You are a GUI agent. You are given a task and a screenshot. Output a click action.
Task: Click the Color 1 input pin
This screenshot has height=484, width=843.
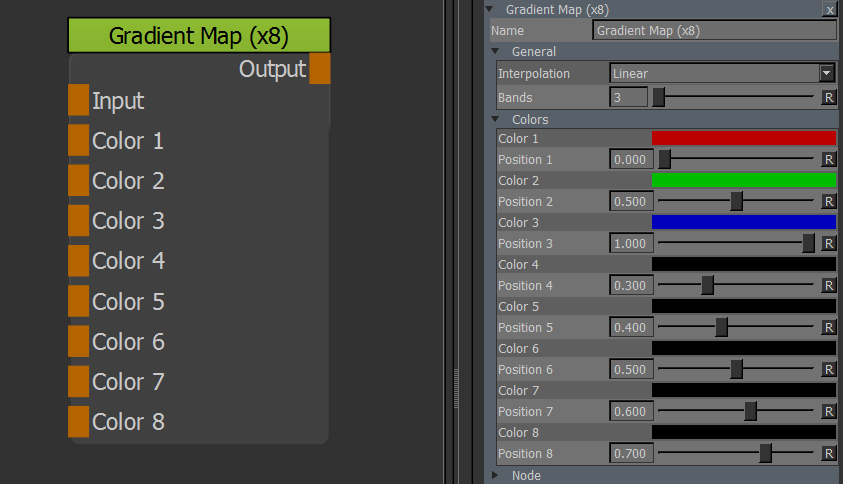[x=78, y=140]
